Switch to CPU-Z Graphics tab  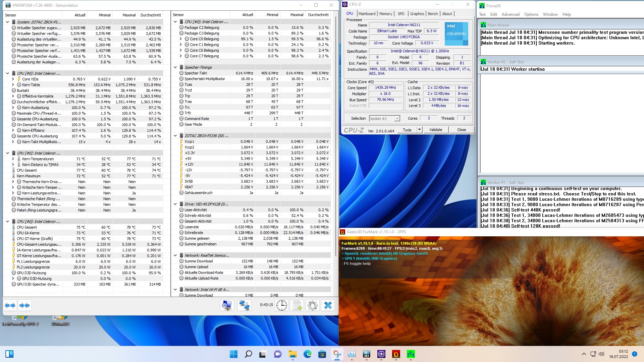click(417, 14)
